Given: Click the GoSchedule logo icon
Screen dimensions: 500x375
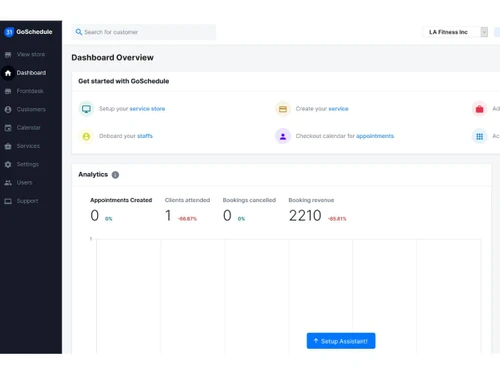Looking at the screenshot, I should 9,32.
